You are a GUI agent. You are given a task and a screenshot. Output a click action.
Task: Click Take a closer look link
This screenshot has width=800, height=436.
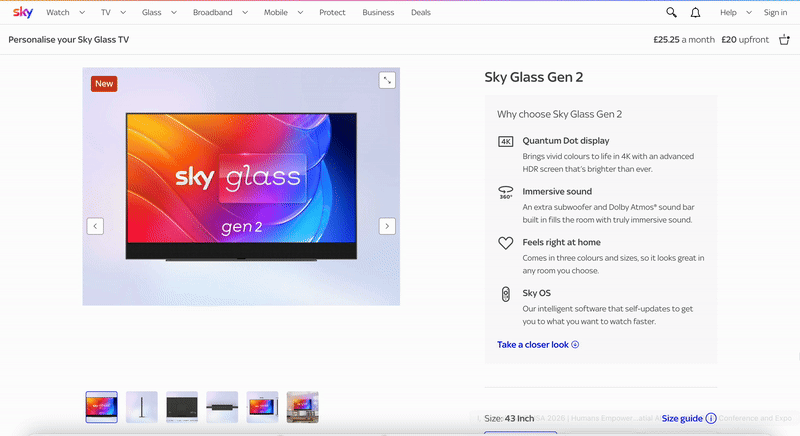coord(538,345)
